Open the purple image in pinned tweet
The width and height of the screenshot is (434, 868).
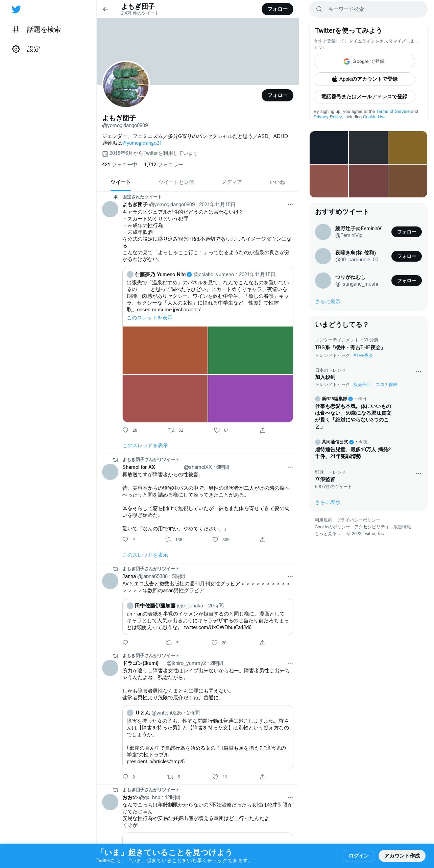point(250,398)
